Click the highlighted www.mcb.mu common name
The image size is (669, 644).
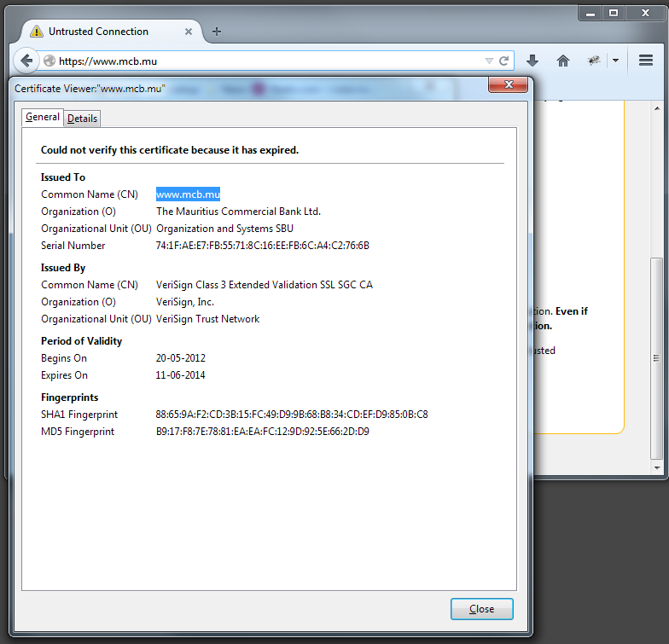tap(188, 194)
